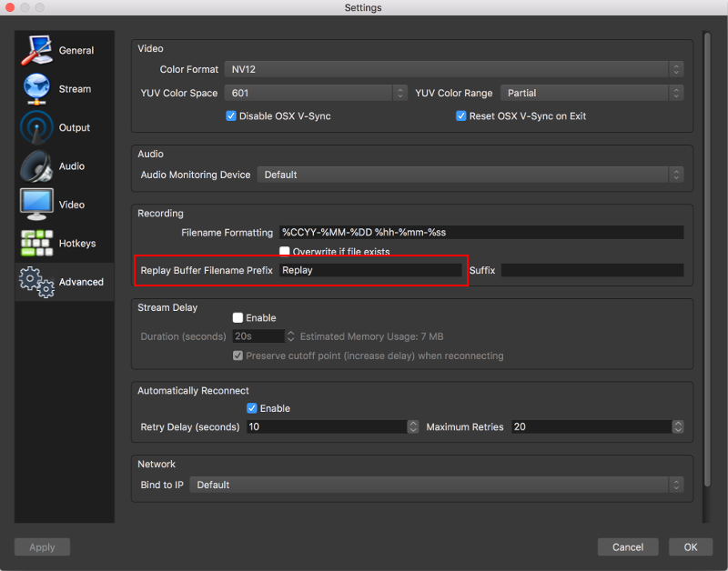Screen dimensions: 728x571
Task: Check the Stream Delay Enable box
Action: [238, 318]
